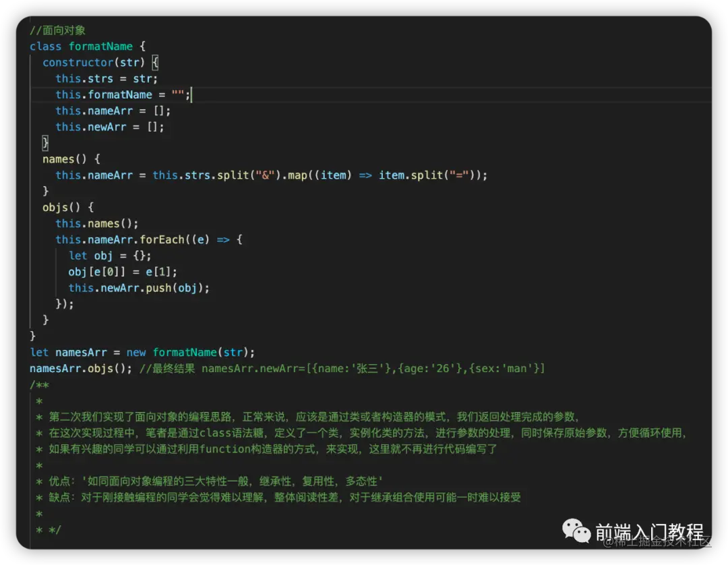Click the comment line starting "在这次实现过程中"
Viewport: 728px width, 565px height.
click(x=362, y=433)
